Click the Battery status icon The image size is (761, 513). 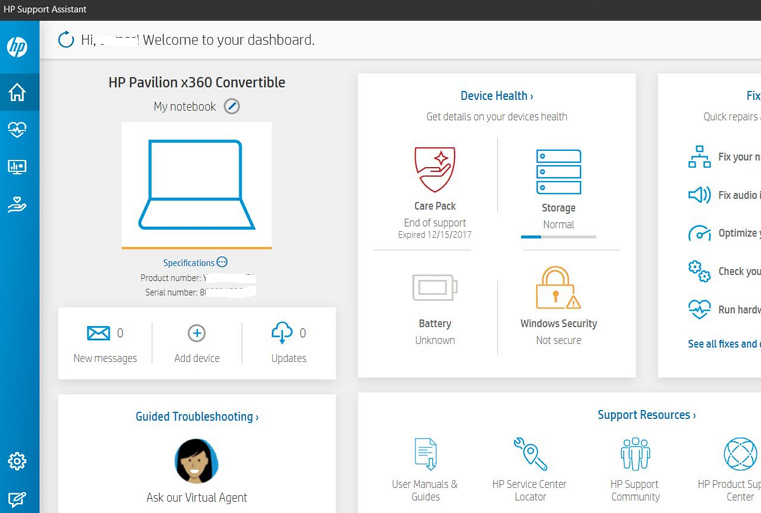435,287
